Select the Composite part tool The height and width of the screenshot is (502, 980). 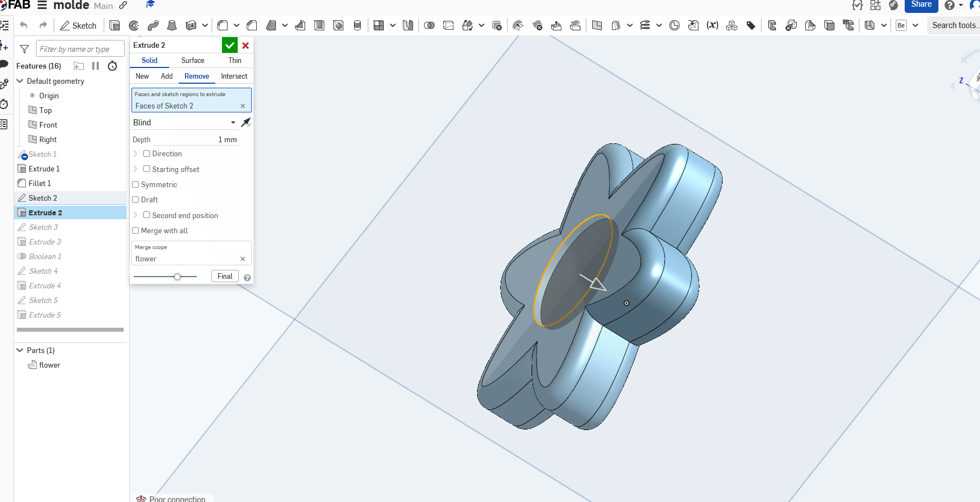[x=732, y=25]
